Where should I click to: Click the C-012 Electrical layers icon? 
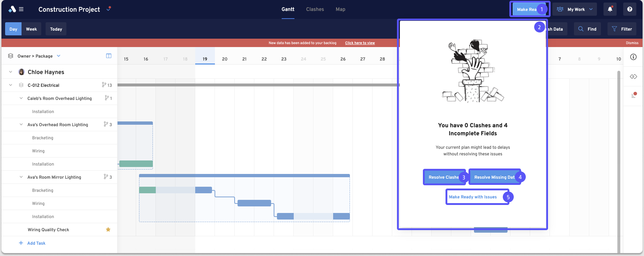pyautogui.click(x=21, y=85)
